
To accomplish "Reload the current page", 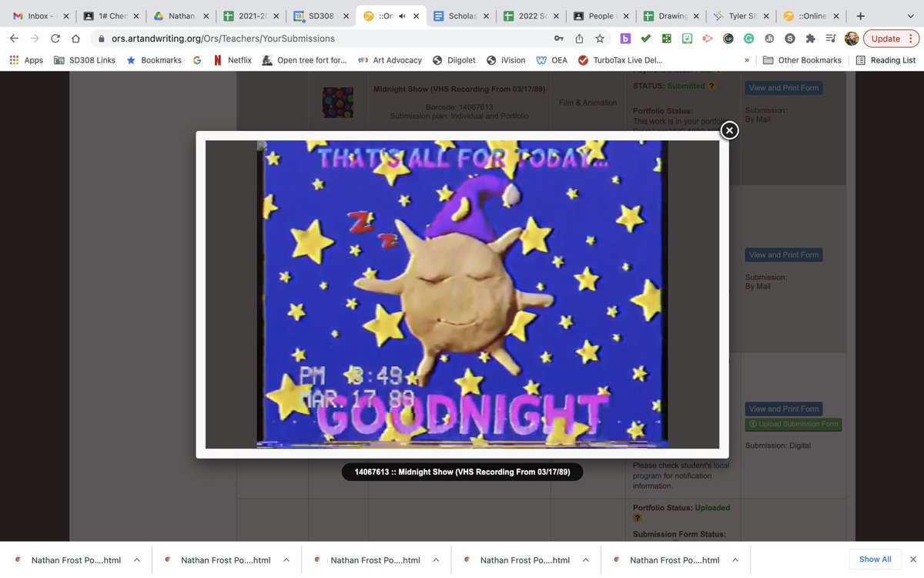I will pos(55,39).
